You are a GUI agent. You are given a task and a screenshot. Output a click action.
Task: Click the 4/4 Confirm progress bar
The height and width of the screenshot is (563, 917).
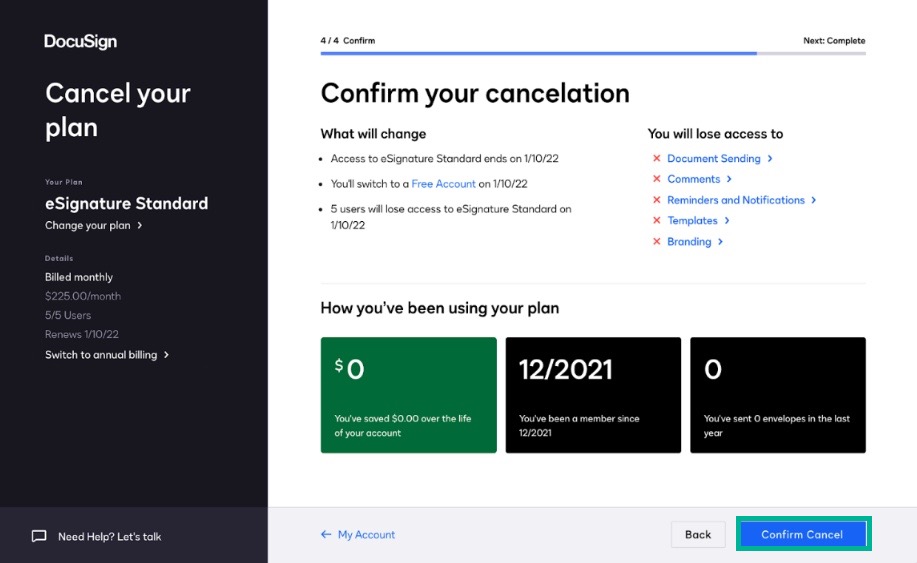tap(593, 53)
